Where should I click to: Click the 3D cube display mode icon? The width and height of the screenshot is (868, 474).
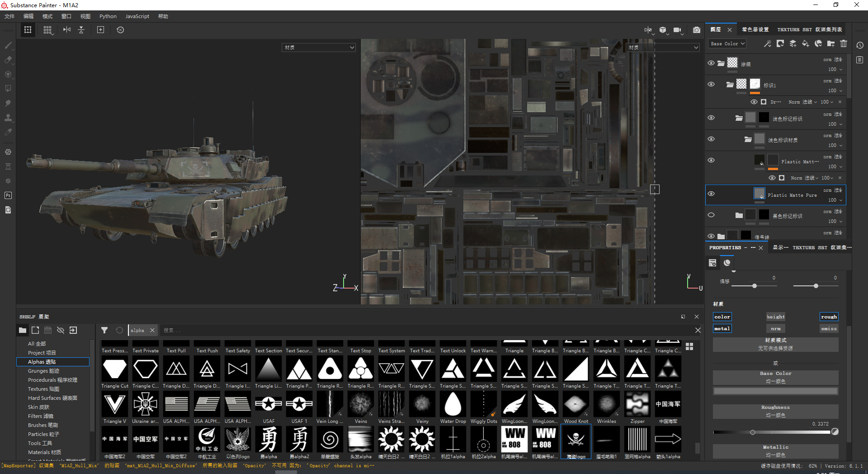(x=663, y=30)
